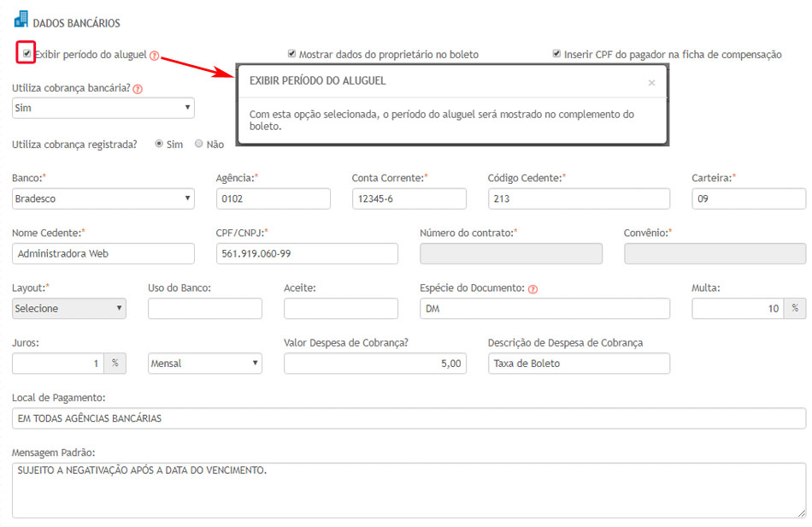The image size is (812, 527).
Task: Select Sim for cobrança registrada
Action: pyautogui.click(x=159, y=145)
